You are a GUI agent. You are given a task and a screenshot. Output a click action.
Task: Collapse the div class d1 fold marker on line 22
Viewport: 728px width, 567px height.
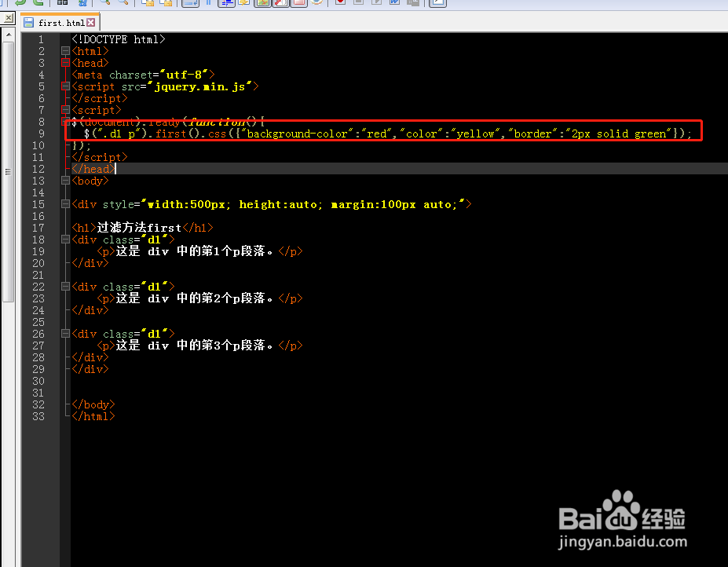click(65, 287)
